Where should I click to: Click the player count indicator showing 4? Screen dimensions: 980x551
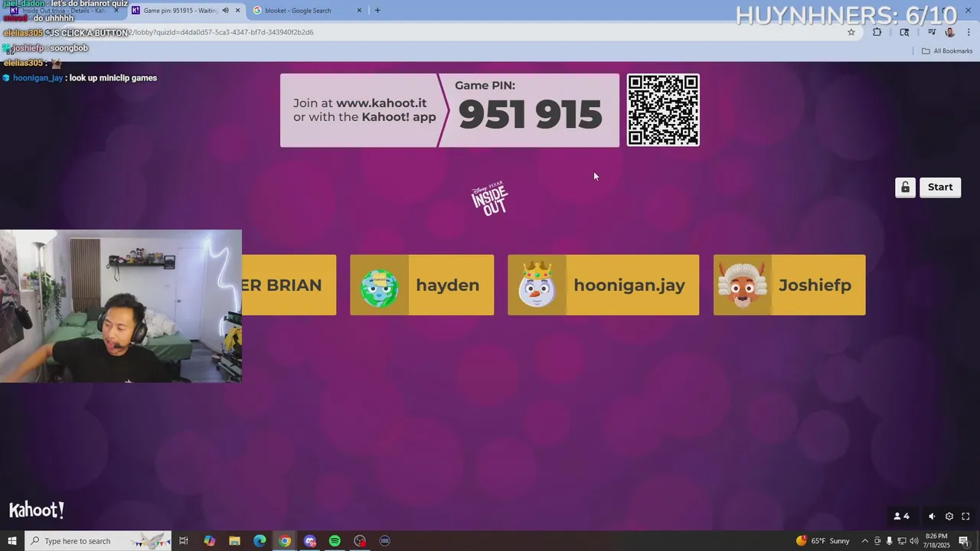(902, 517)
